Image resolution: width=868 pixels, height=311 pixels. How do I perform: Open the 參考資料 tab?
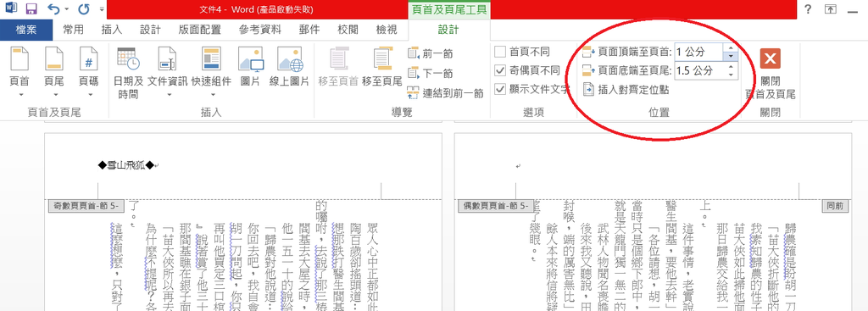coord(260,30)
